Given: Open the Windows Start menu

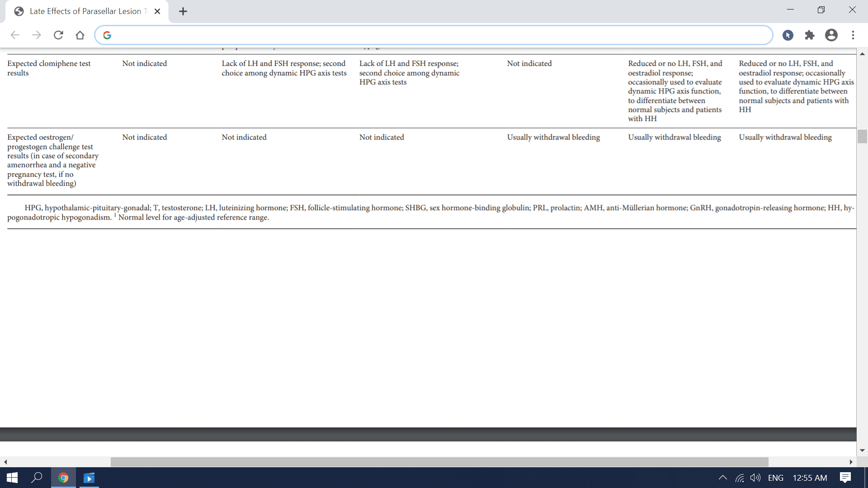Looking at the screenshot, I should coord(12,478).
